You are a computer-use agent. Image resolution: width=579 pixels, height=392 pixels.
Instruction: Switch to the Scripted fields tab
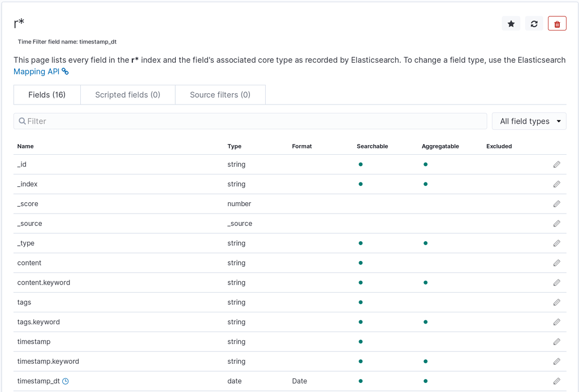128,94
